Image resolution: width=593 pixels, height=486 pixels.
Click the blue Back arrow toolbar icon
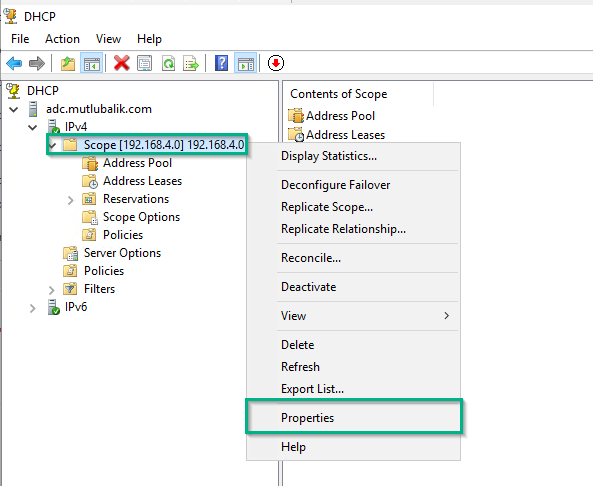[14, 63]
